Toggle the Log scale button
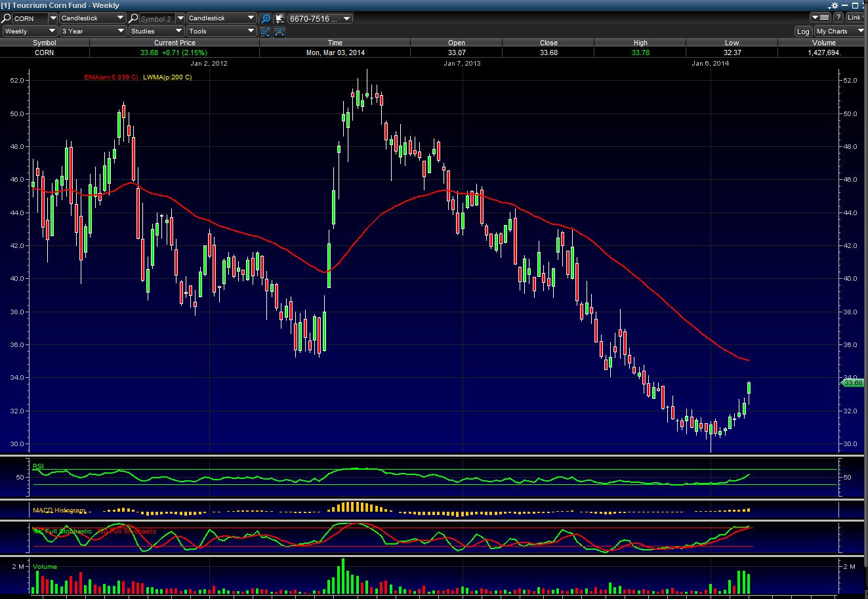 (x=803, y=31)
